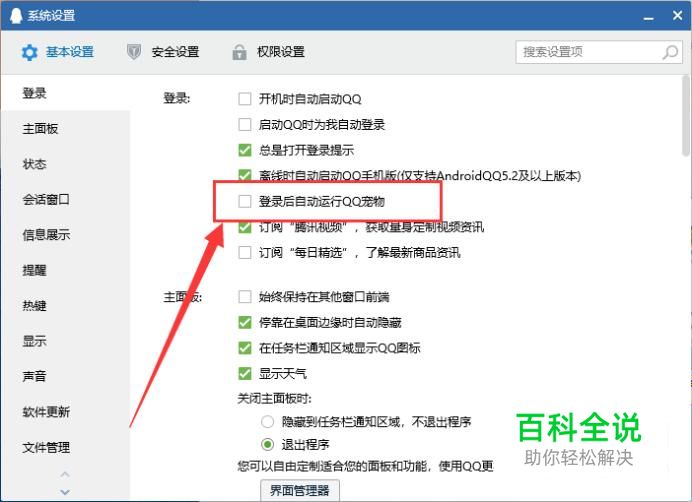
Task: Click the 登录: section heading
Action: [x=177, y=98]
